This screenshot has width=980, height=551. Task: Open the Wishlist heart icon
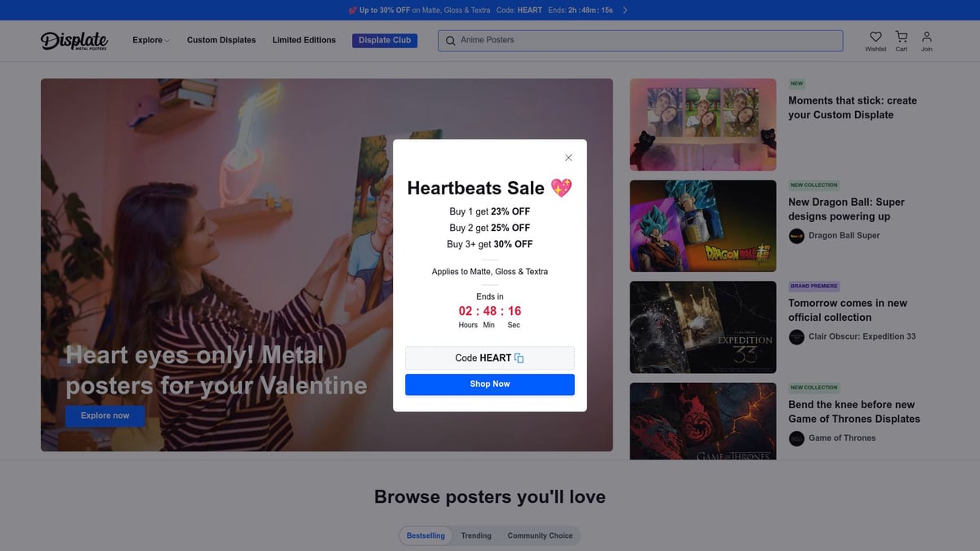click(875, 37)
